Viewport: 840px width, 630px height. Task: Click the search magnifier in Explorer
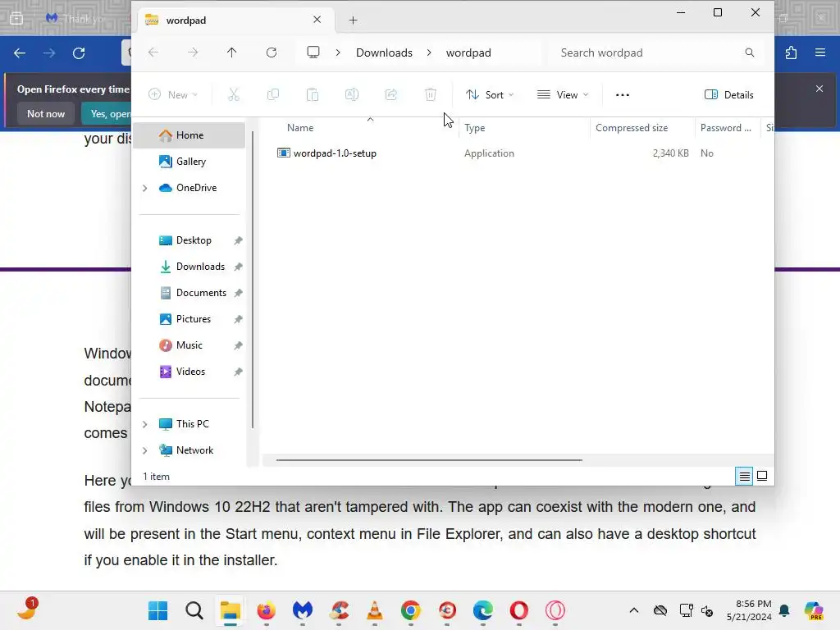pyautogui.click(x=750, y=52)
